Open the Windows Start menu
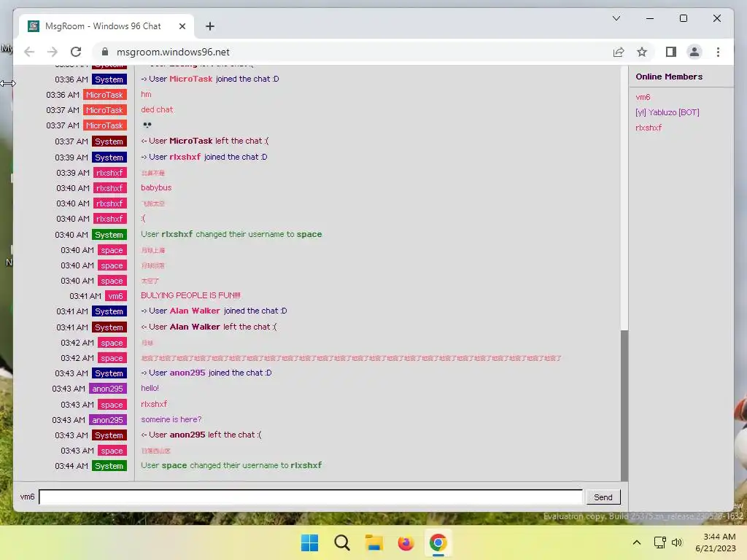This screenshot has height=560, width=747. 309,542
